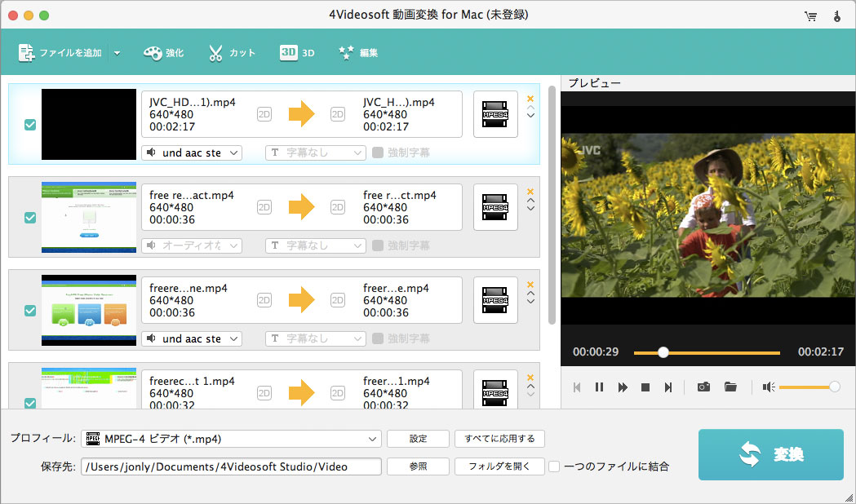Open the 3D settings tool

click(x=297, y=52)
